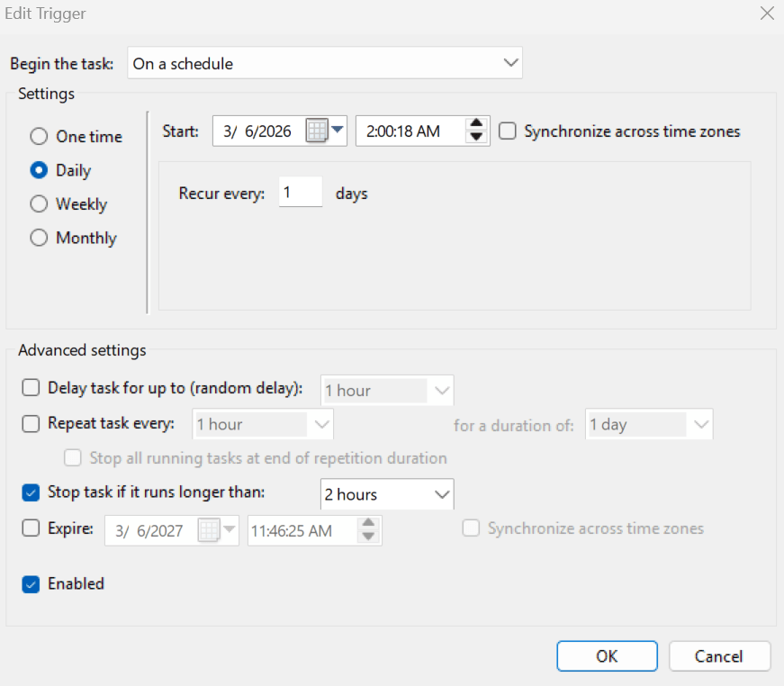This screenshot has width=784, height=686.
Task: Decrement the expire time with the down arrow
Action: pos(368,537)
